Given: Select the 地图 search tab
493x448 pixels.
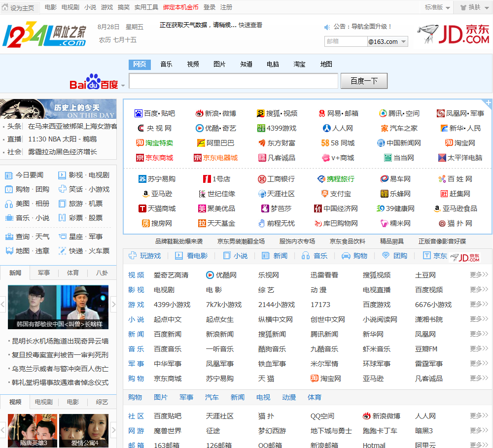Looking at the screenshot, I should tap(326, 65).
